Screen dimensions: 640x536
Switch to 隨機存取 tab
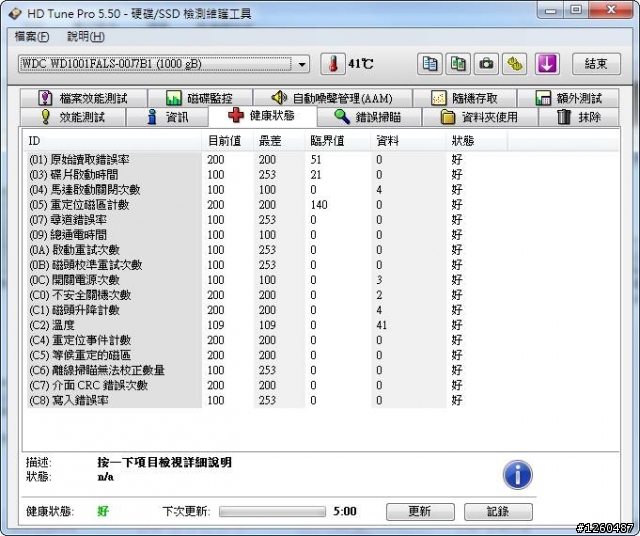pos(464,98)
